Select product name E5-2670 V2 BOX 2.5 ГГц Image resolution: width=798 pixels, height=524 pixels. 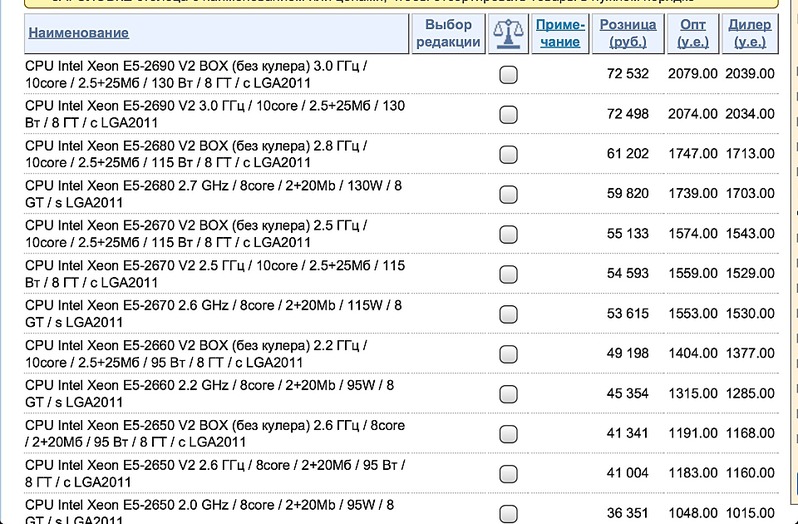[x=196, y=234]
